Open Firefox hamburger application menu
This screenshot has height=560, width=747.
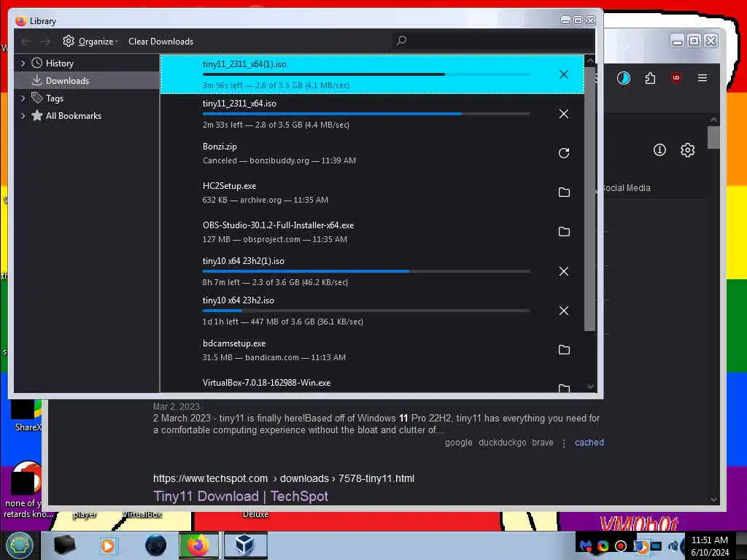(x=703, y=78)
